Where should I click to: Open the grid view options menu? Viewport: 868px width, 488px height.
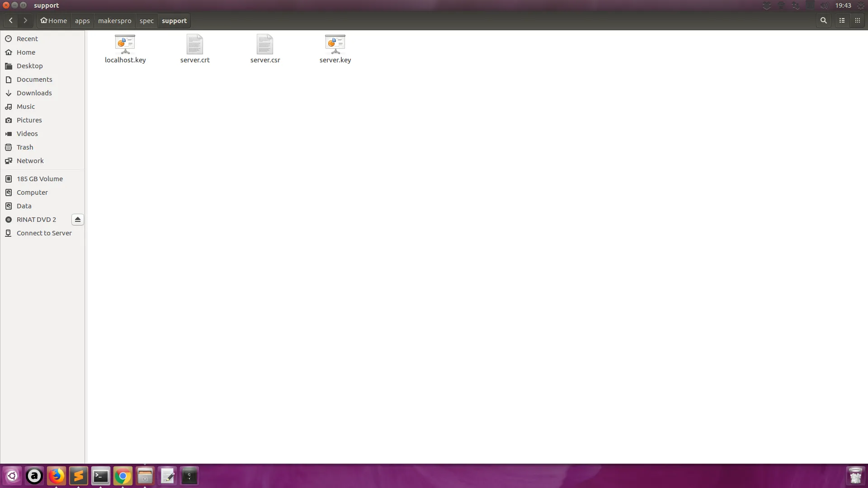[x=857, y=20]
